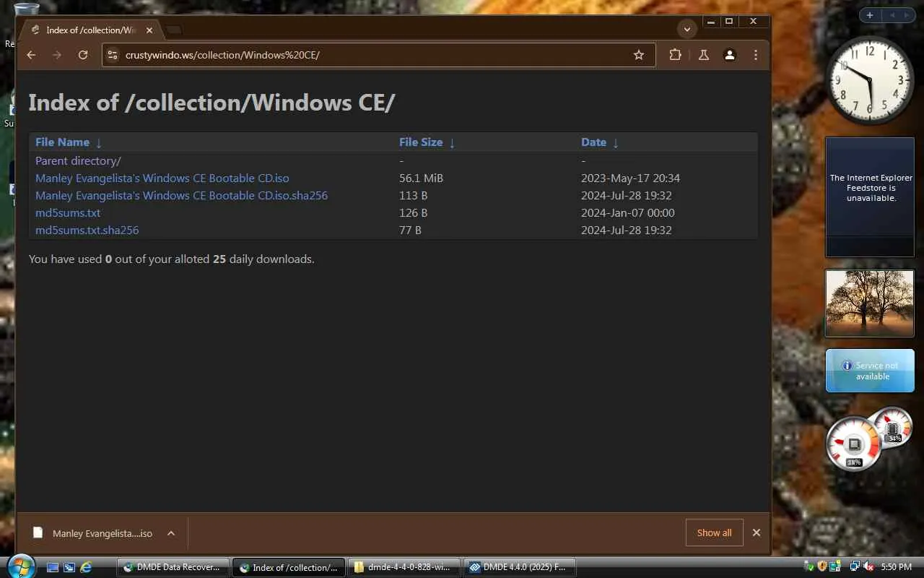The image size is (924, 578).
Task: Launch Internet Explorer from Quick Launch
Action: point(86,568)
